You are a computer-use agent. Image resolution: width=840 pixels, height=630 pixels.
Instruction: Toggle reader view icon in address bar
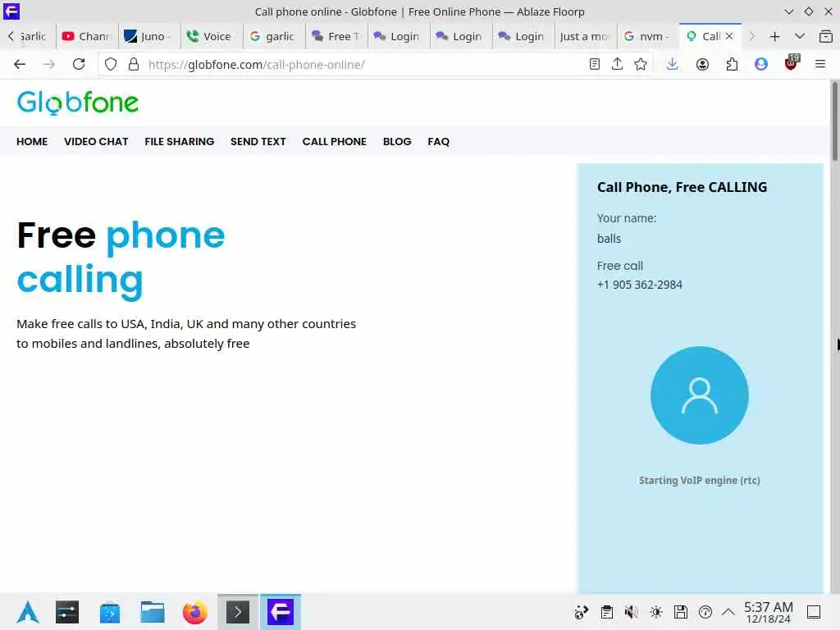(594, 64)
